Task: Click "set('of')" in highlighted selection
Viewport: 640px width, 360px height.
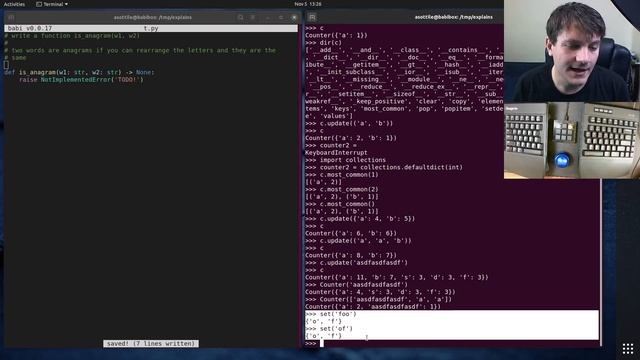Action: pyautogui.click(x=336, y=329)
